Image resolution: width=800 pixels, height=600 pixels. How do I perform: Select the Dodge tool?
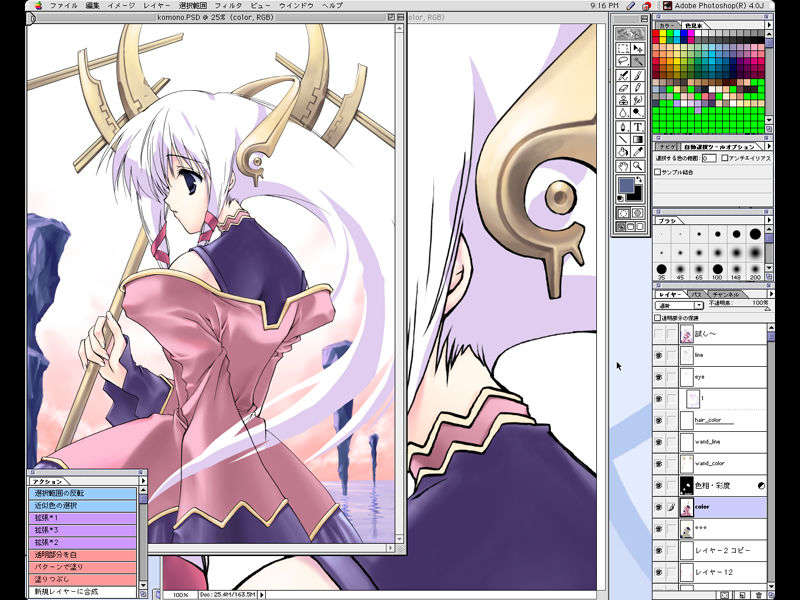638,113
